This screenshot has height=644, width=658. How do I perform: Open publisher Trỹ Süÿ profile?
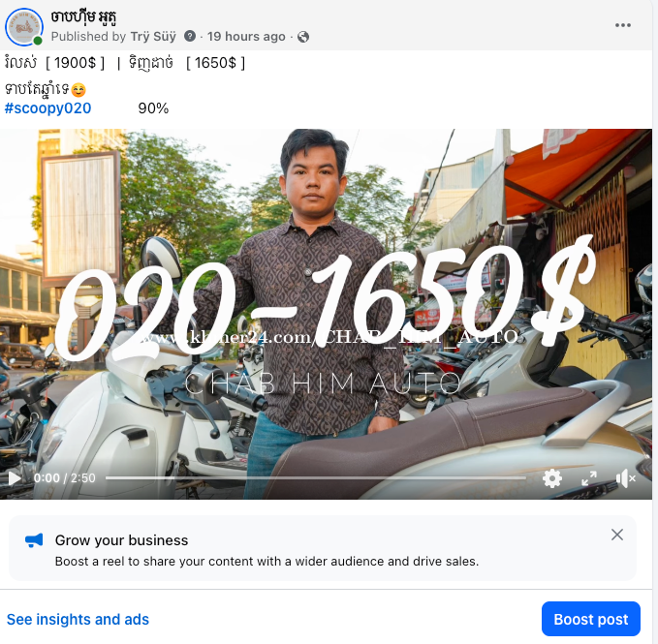pyautogui.click(x=153, y=37)
